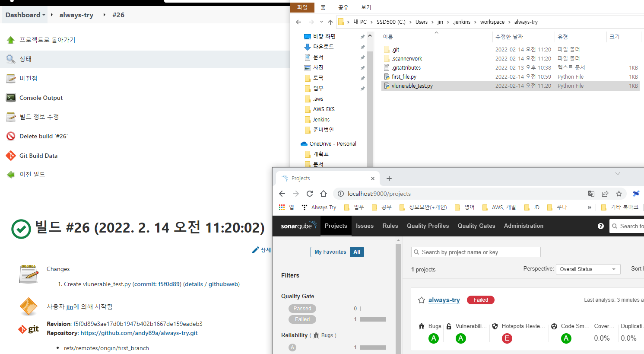Open the Dashboard breadcrumb dropdown arrow

point(44,15)
